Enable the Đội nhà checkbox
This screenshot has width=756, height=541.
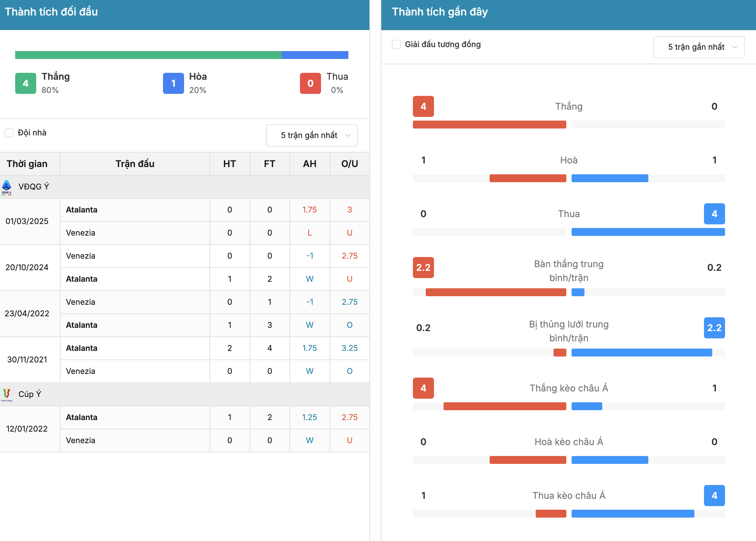9,133
